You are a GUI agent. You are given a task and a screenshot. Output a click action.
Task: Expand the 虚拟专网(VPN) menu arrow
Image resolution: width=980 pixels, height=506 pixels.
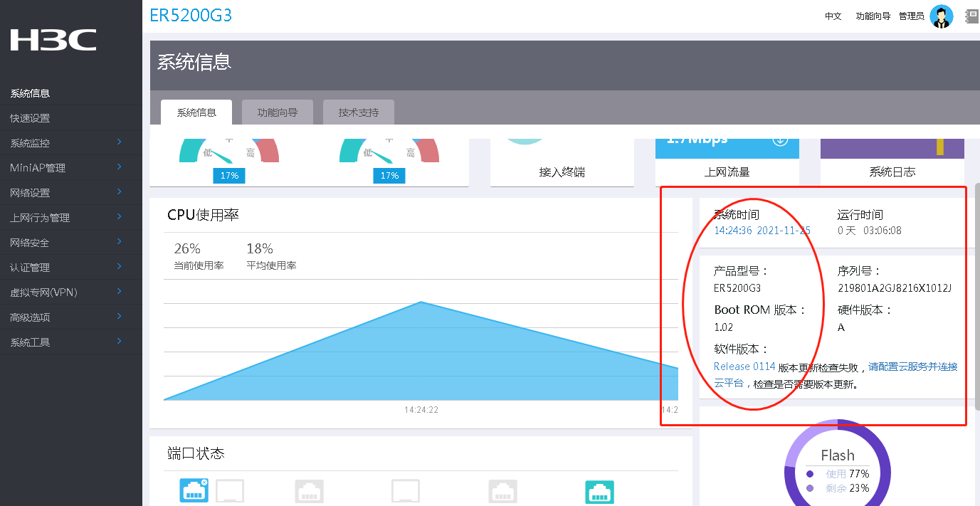[119, 292]
